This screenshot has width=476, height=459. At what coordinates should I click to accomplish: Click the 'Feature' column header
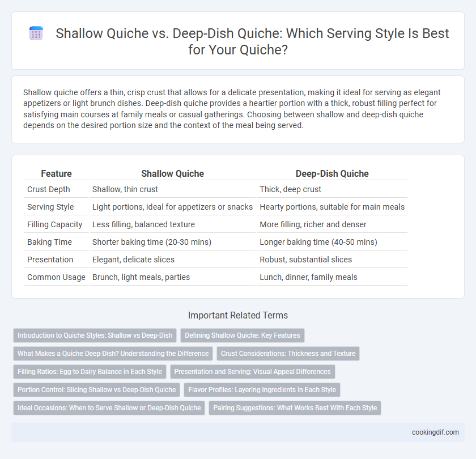57,173
